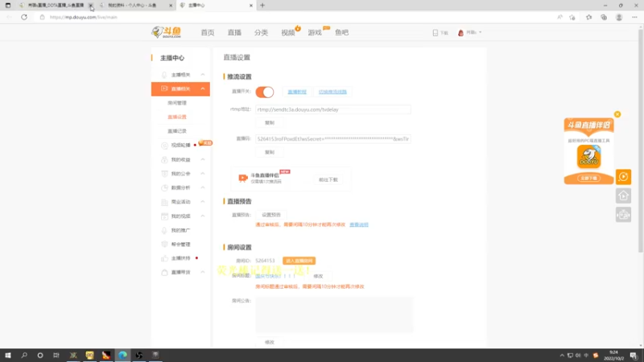
Task: Expand the 商业活动 section chevron
Action: [x=203, y=202]
